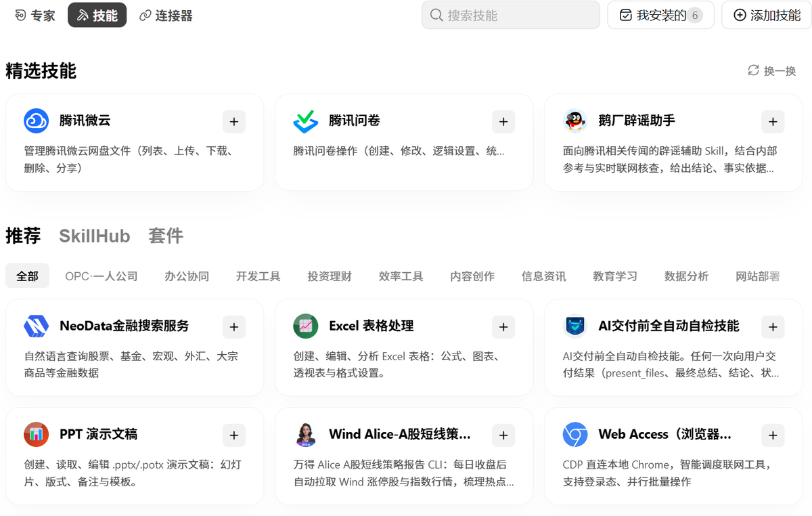Add Excel 表格处理 with plus button

coord(503,327)
